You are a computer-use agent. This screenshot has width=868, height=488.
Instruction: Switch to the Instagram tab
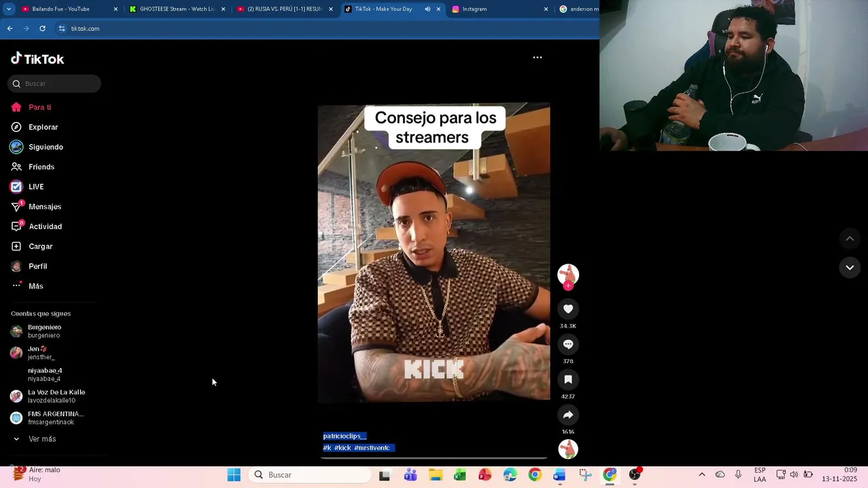(498, 9)
